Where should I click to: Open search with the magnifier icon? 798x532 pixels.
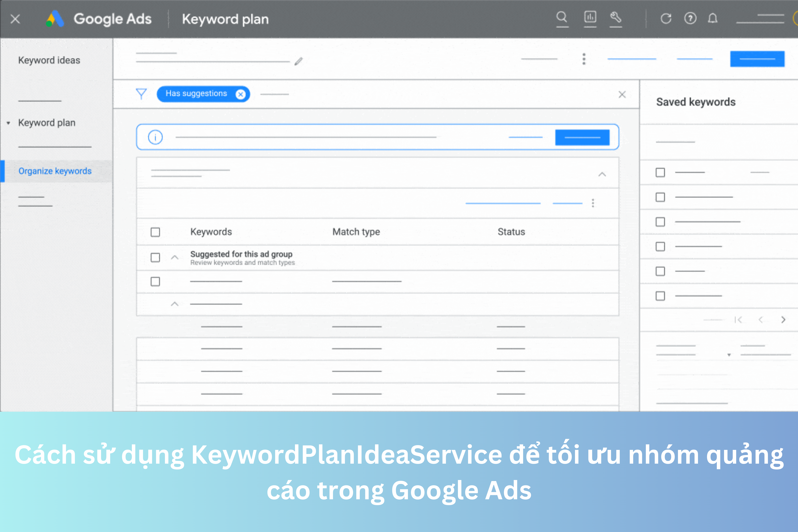pyautogui.click(x=562, y=19)
